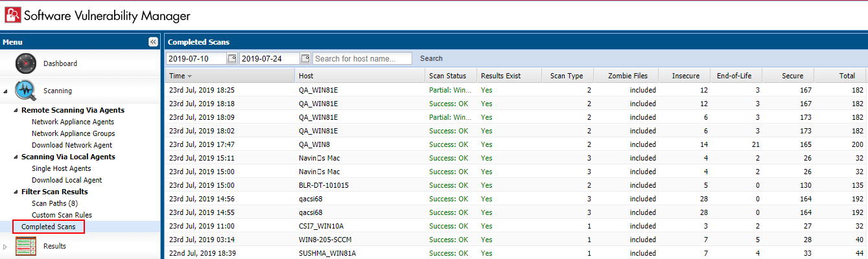The width and height of the screenshot is (868, 259).
Task: Open Download Local Agent link
Action: [67, 180]
